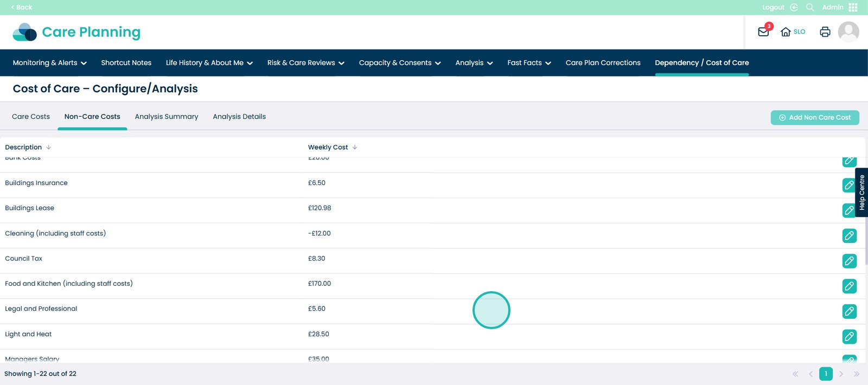Open the user profile avatar
This screenshot has height=385, width=868.
(848, 32)
